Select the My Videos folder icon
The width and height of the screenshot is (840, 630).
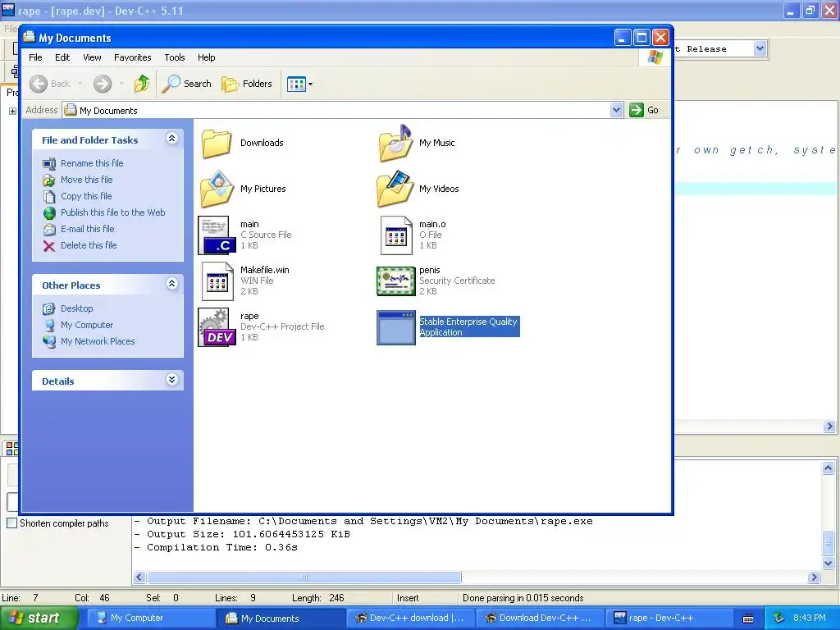[395, 189]
